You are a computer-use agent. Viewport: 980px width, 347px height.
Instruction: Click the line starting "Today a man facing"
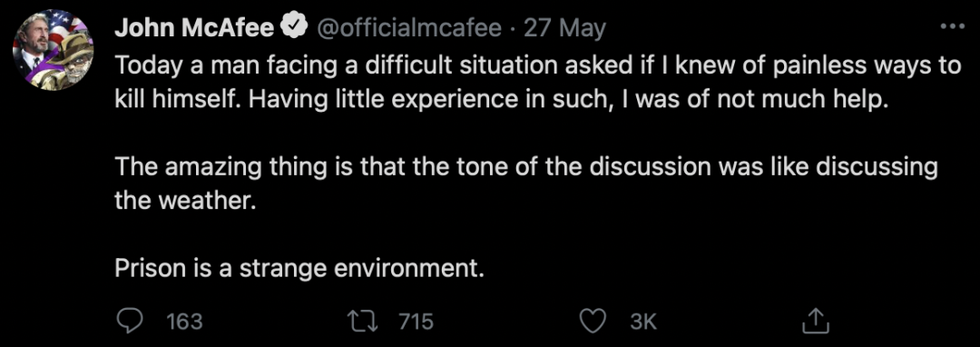click(x=537, y=67)
